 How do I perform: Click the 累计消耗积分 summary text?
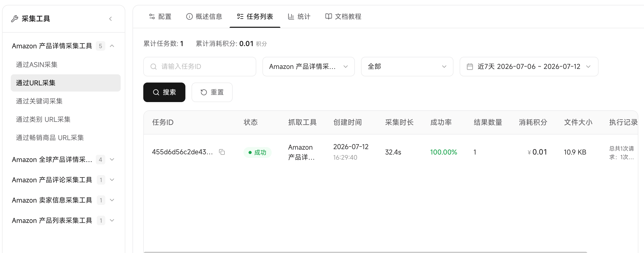pyautogui.click(x=231, y=44)
